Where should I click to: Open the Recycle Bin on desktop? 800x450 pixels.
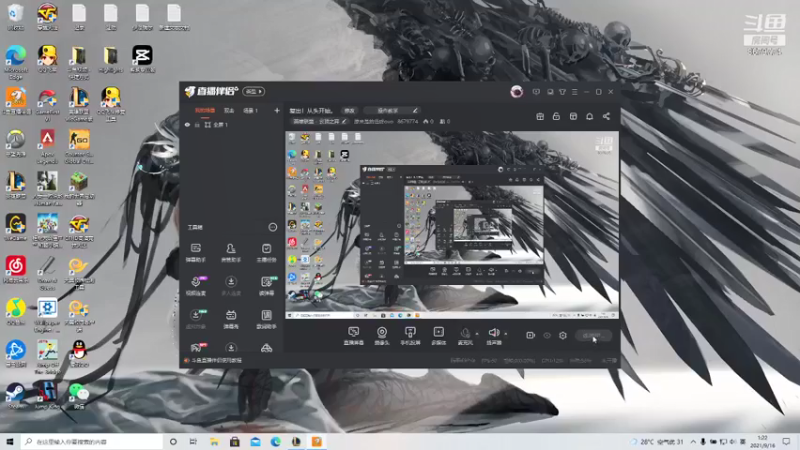coord(15,17)
